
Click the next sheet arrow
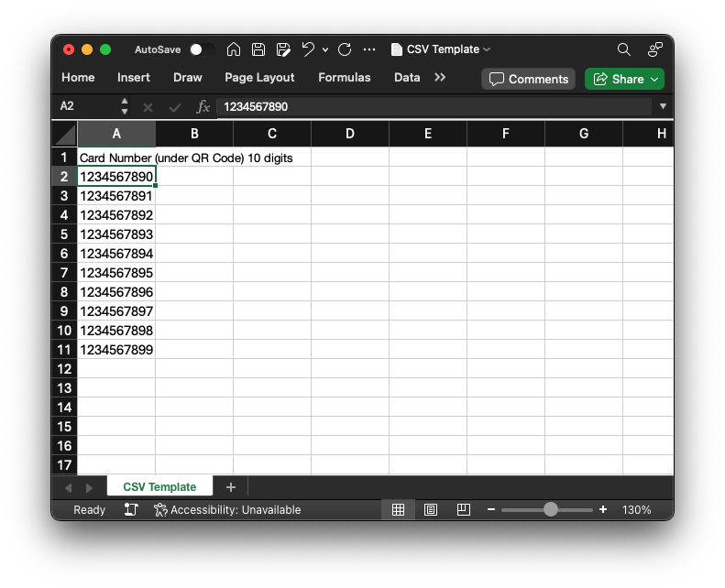89,488
